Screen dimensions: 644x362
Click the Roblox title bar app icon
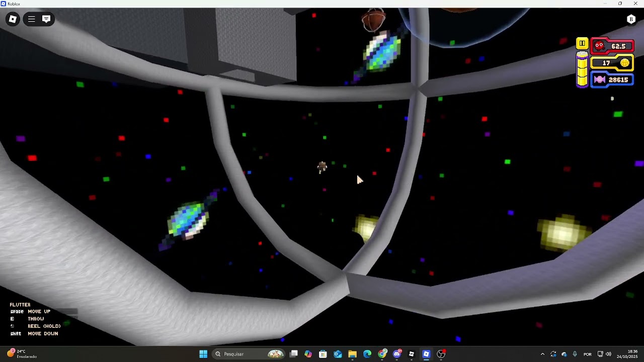click(4, 4)
